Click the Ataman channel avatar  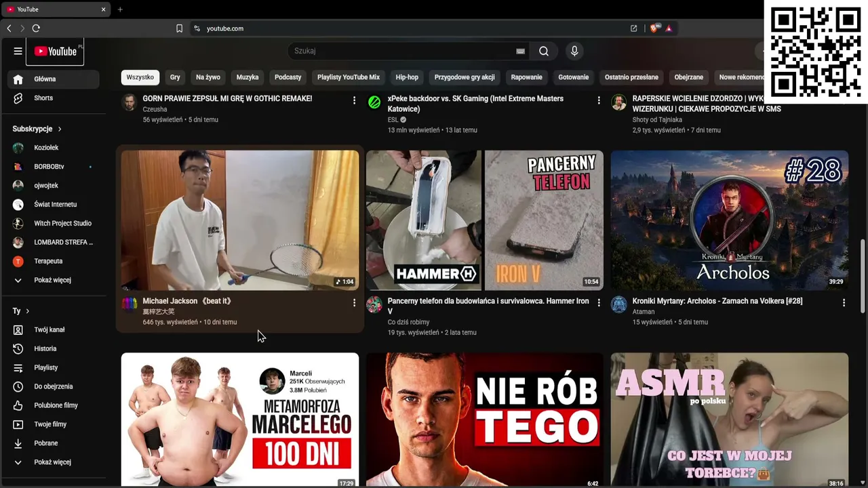click(619, 304)
